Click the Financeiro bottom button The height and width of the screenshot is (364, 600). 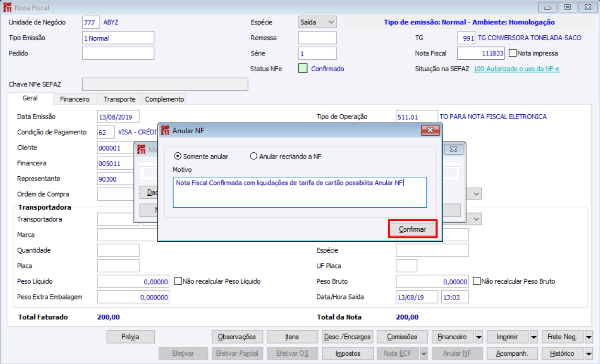pos(452,337)
